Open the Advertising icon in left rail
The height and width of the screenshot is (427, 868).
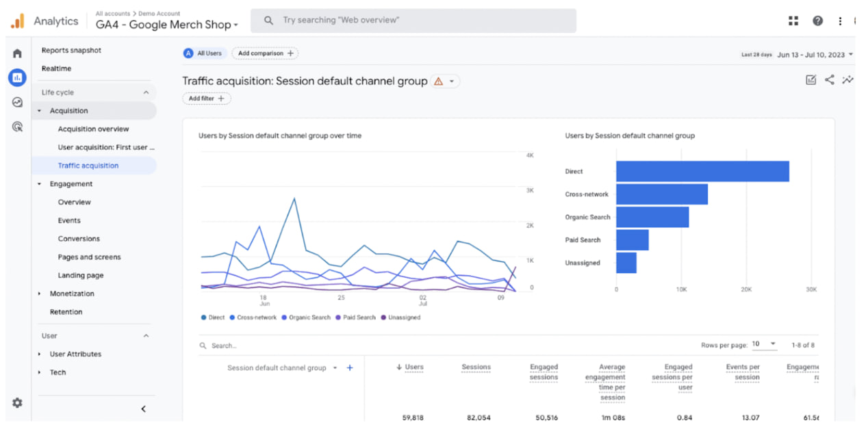pyautogui.click(x=17, y=127)
